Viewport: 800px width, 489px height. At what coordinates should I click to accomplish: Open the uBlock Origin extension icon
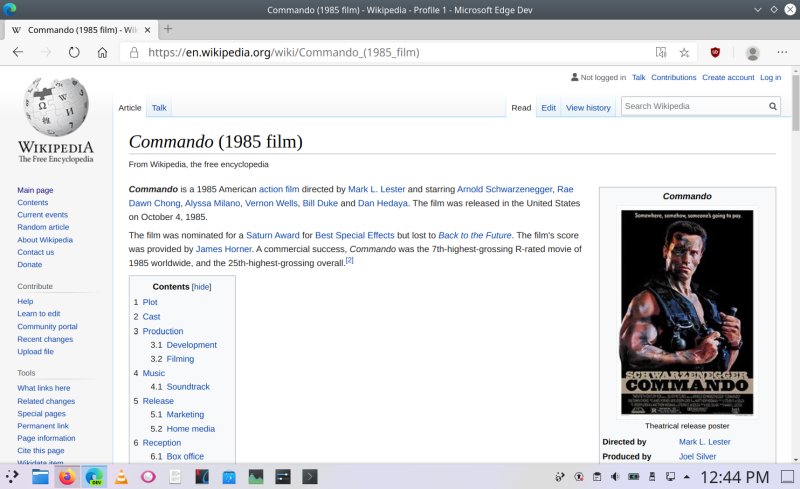(715, 52)
